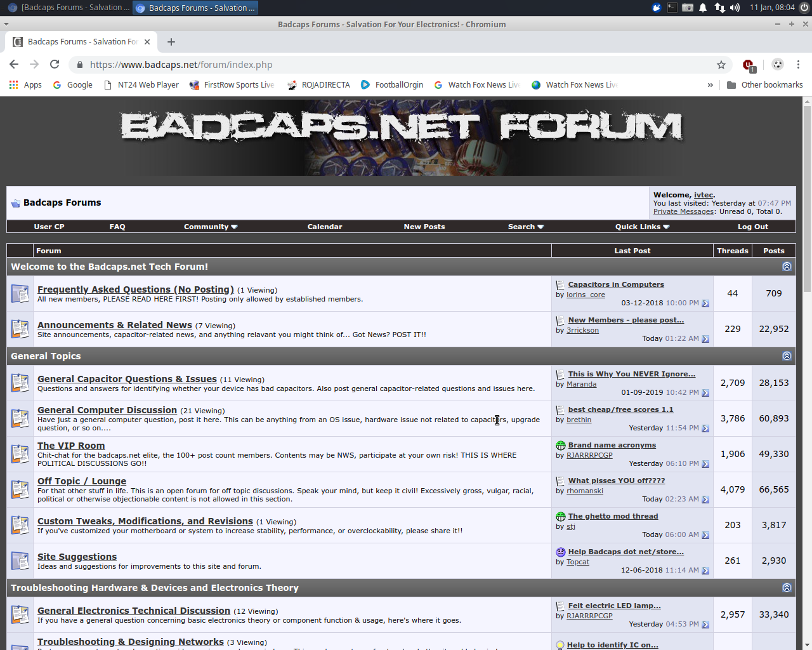
Task: Go to last post of Help Badcaps dot net/store
Action: 705,571
